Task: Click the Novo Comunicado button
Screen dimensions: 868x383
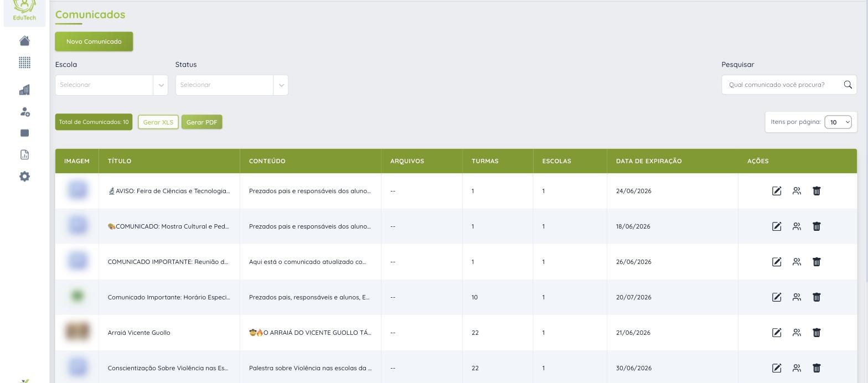Action: [x=94, y=42]
